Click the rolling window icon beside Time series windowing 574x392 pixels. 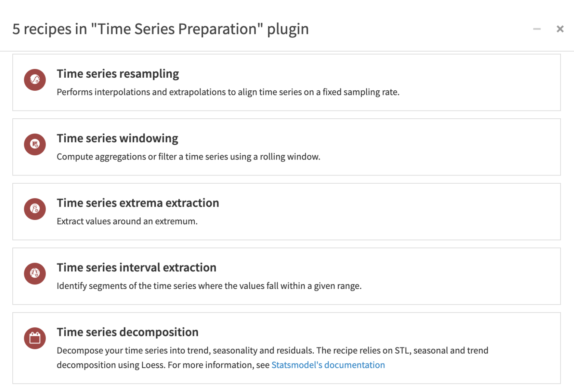pos(34,144)
